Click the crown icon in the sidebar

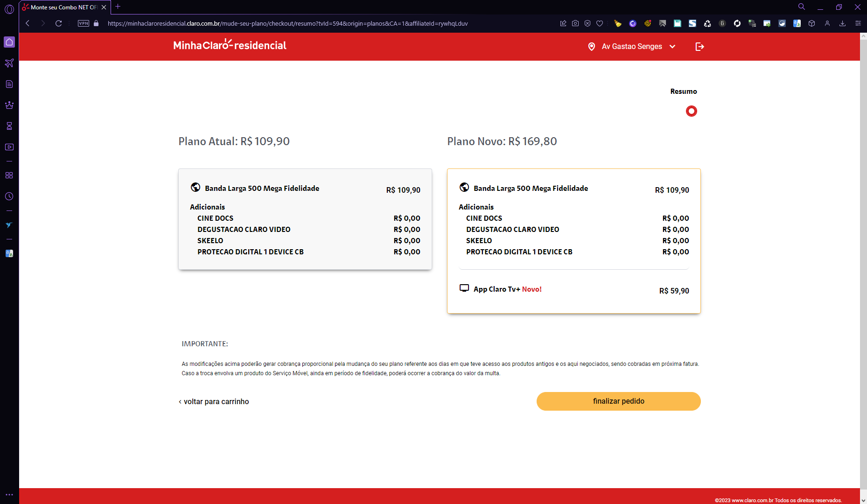(9, 105)
